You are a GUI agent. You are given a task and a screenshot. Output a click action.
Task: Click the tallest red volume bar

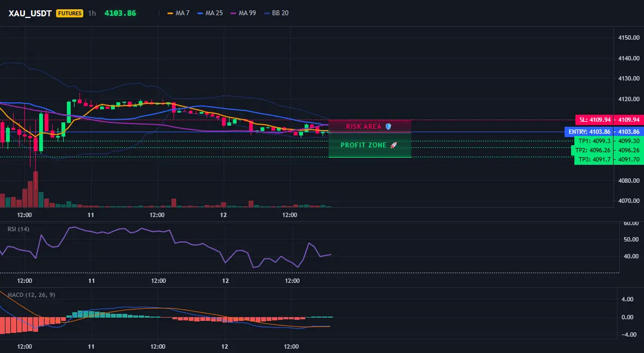[x=36, y=189]
